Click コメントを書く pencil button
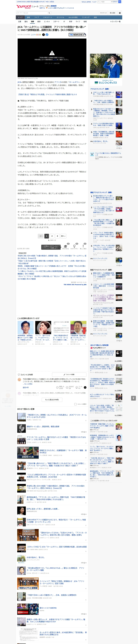This screenshot has width=138, height=644. 69,374
